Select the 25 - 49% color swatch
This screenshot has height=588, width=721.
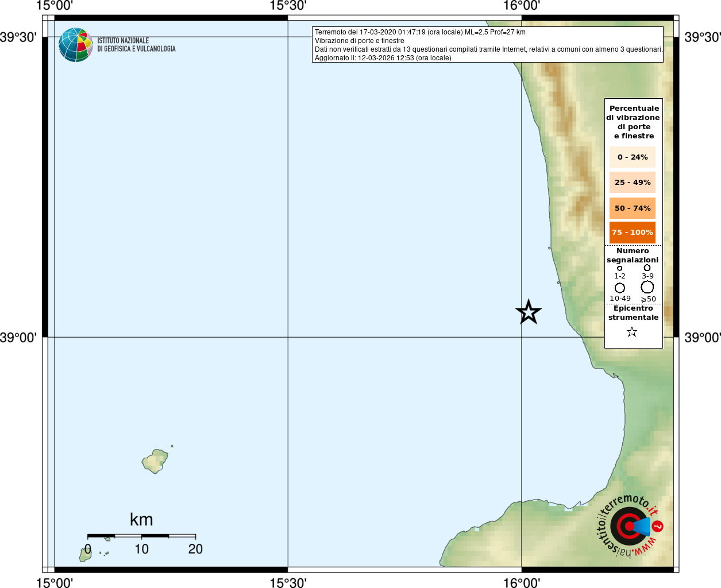pyautogui.click(x=633, y=182)
